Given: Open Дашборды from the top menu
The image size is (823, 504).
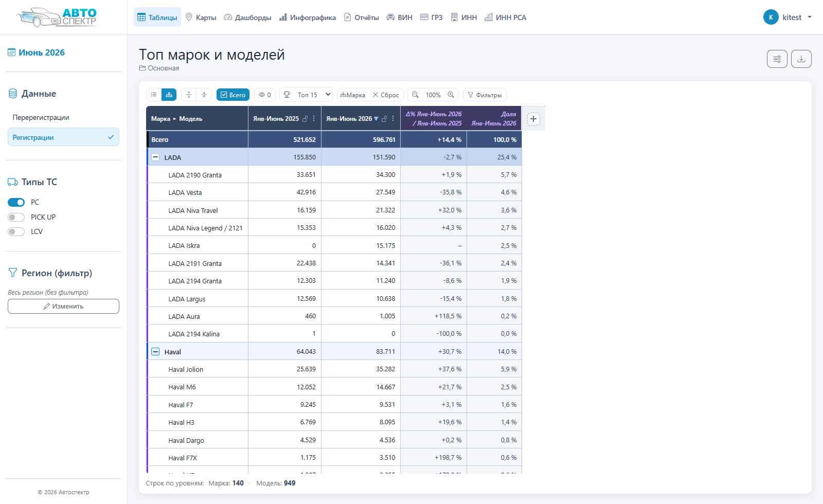Looking at the screenshot, I should pyautogui.click(x=247, y=17).
